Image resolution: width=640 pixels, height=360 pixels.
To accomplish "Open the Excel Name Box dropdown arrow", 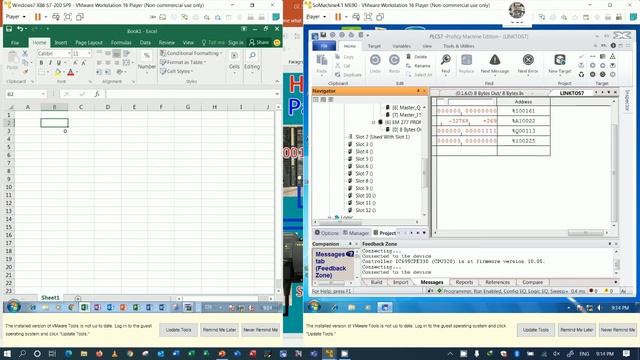I will pos(43,94).
